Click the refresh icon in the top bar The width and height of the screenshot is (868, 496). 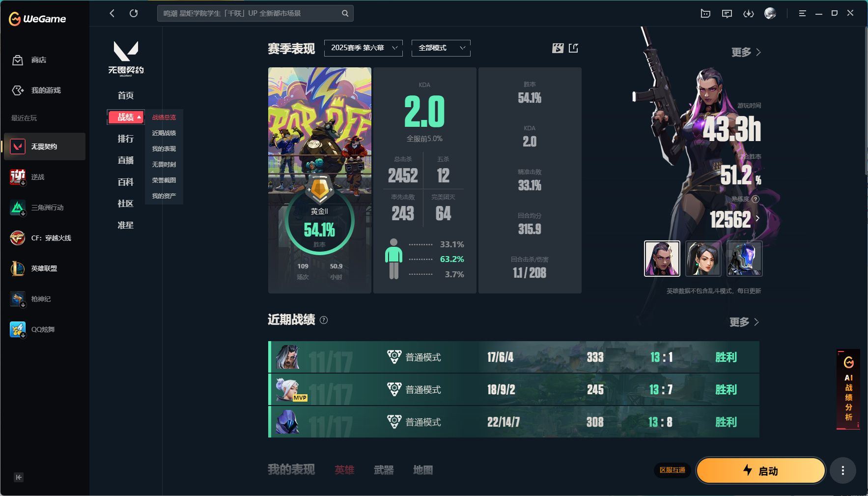(x=134, y=13)
